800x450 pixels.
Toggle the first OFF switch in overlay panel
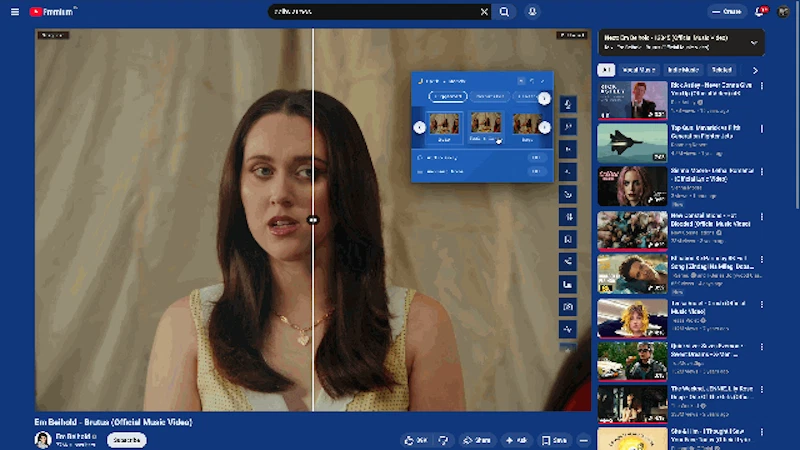[x=535, y=158]
